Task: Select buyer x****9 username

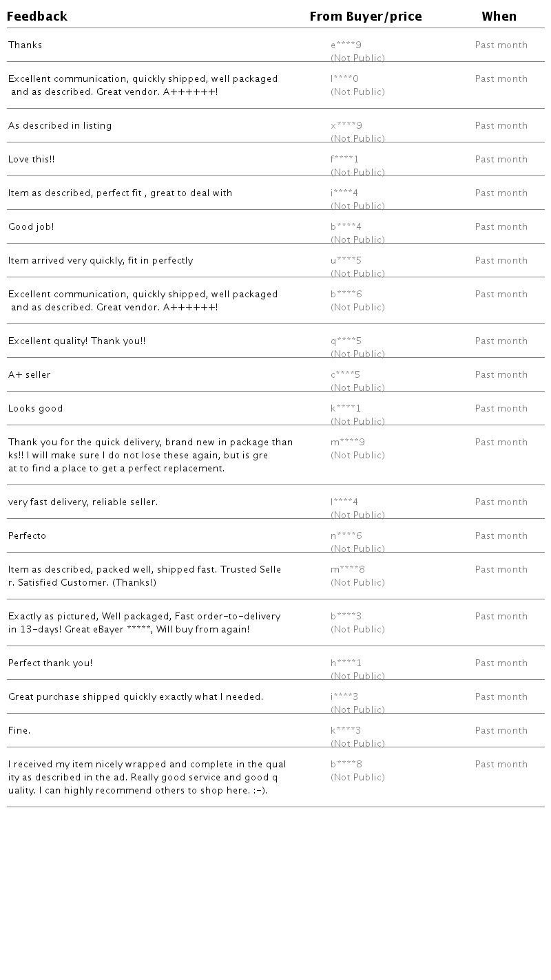Action: pos(346,126)
